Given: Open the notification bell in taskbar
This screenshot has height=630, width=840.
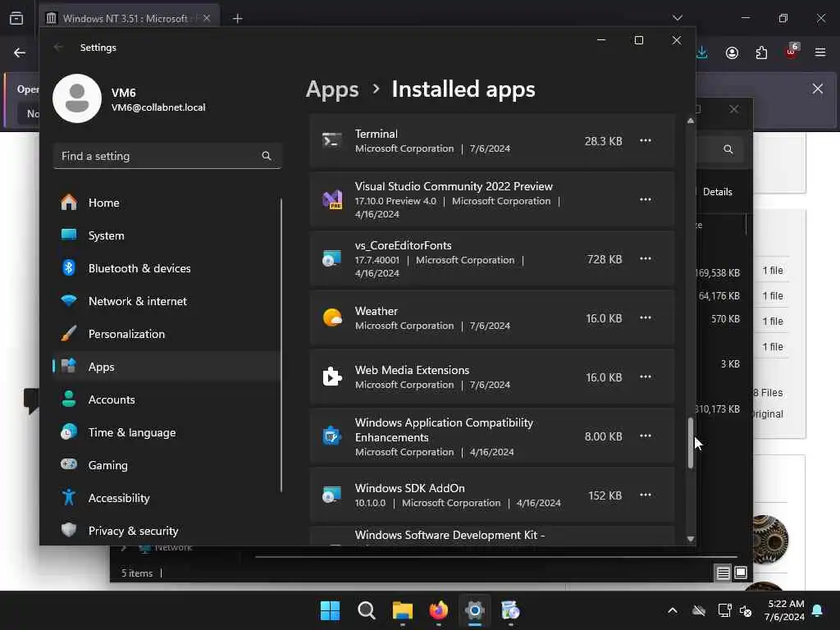Looking at the screenshot, I should [818, 610].
